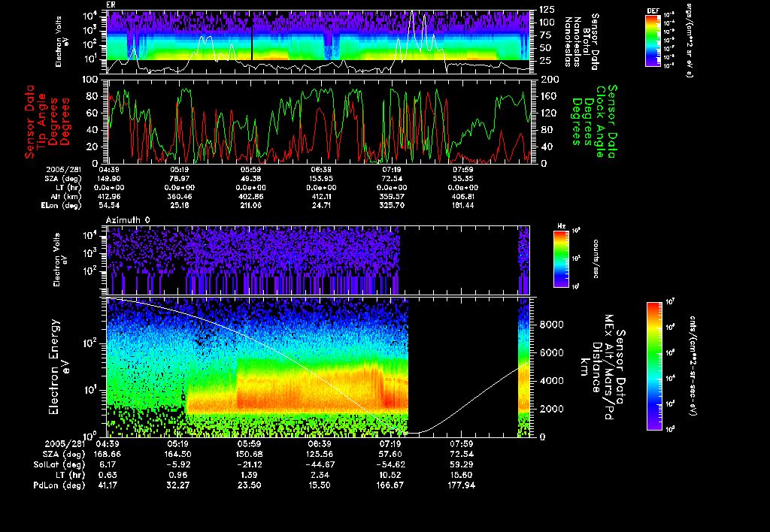Image resolution: width=770 pixels, height=532 pixels.
Task: Click ELon value 161.44
Action: [463, 206]
